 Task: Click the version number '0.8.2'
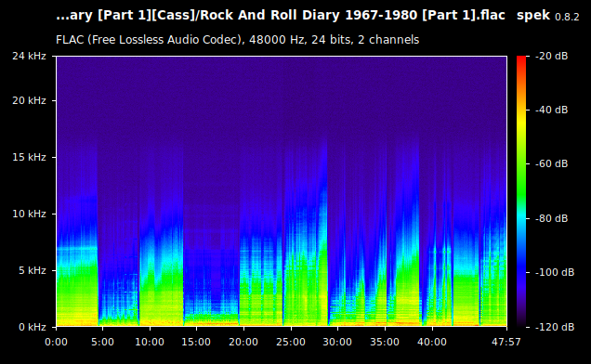pyautogui.click(x=567, y=17)
